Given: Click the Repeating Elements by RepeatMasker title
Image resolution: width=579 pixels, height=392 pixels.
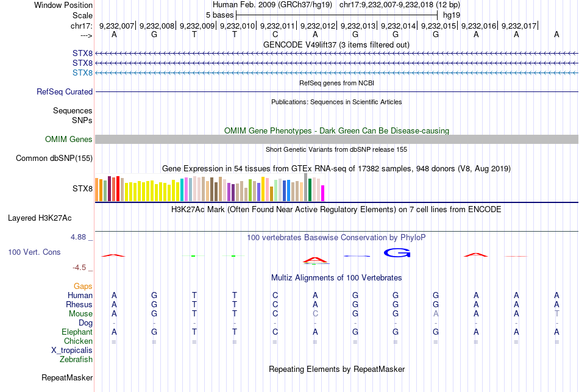Looking at the screenshot, I should point(337,369).
